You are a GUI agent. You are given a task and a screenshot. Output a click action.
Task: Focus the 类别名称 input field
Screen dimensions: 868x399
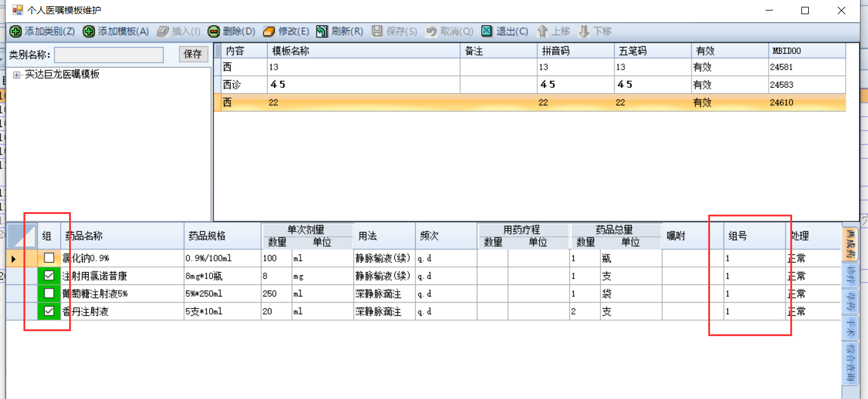tap(109, 55)
